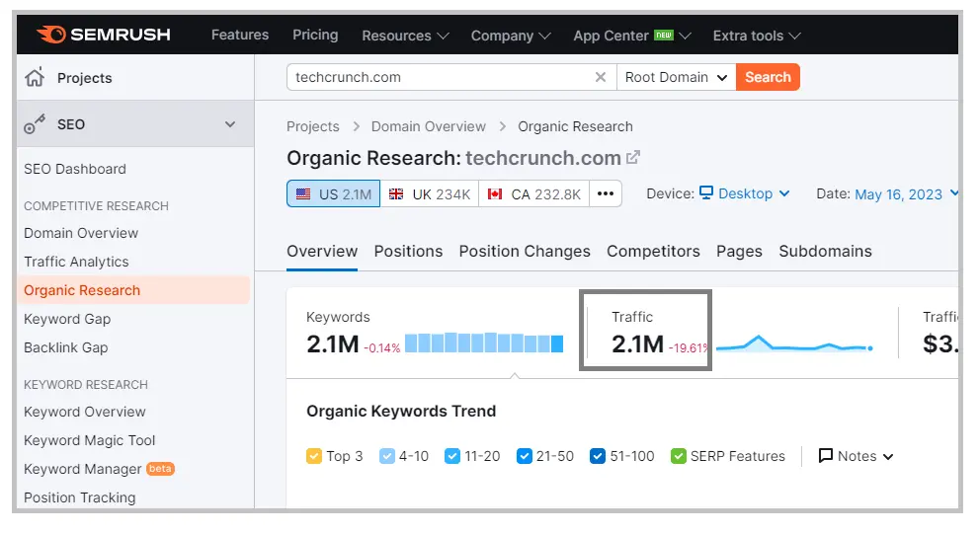Toggle the Top 3 checkbox
Viewport: 980px width, 534px height.
314,456
